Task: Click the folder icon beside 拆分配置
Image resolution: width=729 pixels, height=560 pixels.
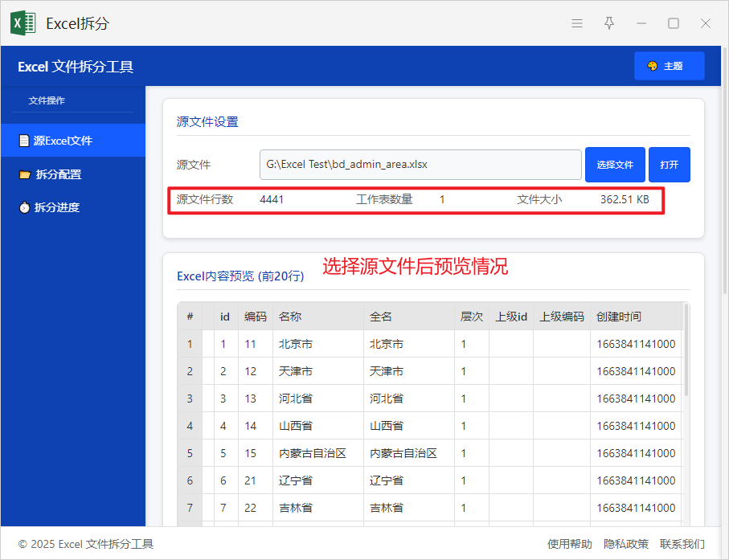Action: tap(25, 174)
